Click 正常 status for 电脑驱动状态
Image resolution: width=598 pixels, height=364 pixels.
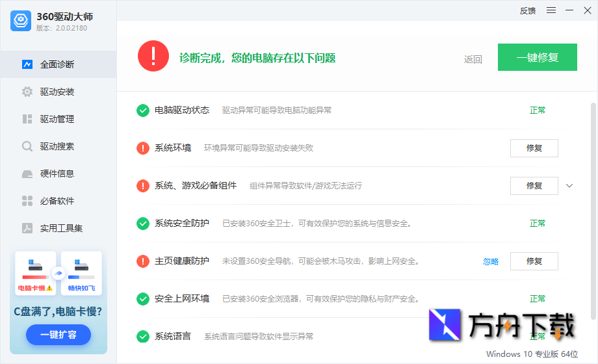538,110
